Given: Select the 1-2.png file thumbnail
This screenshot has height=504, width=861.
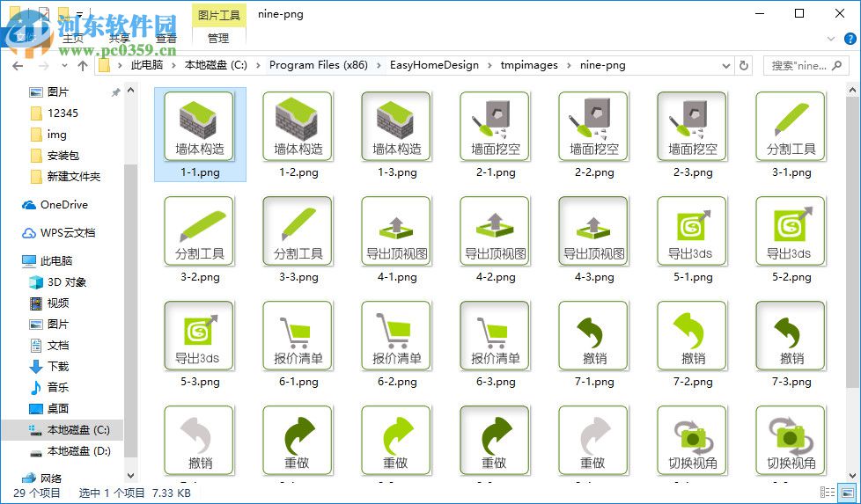Looking at the screenshot, I should [298, 126].
